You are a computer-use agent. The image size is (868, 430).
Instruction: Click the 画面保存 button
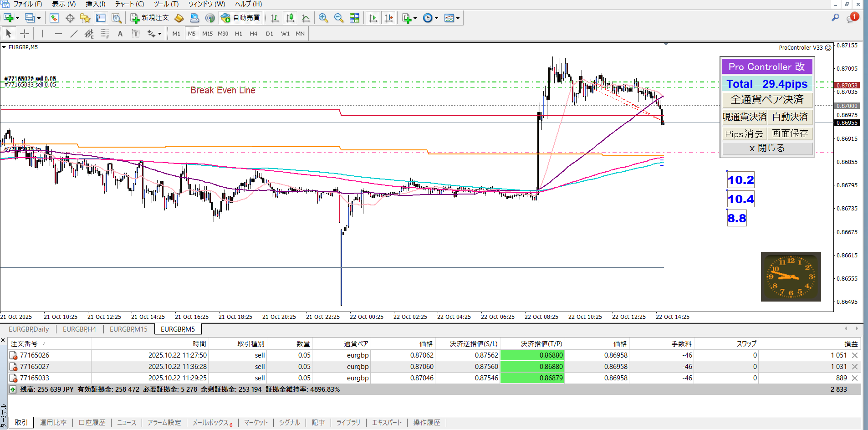(790, 133)
